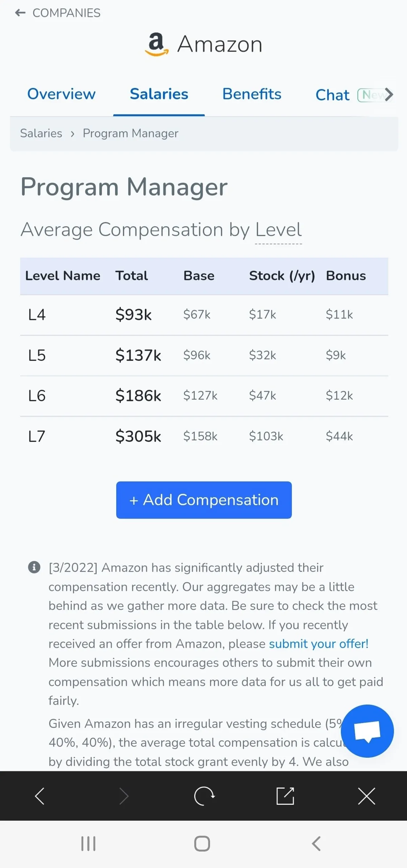Reload the page with refresh icon
The height and width of the screenshot is (868, 407).
[x=204, y=796]
